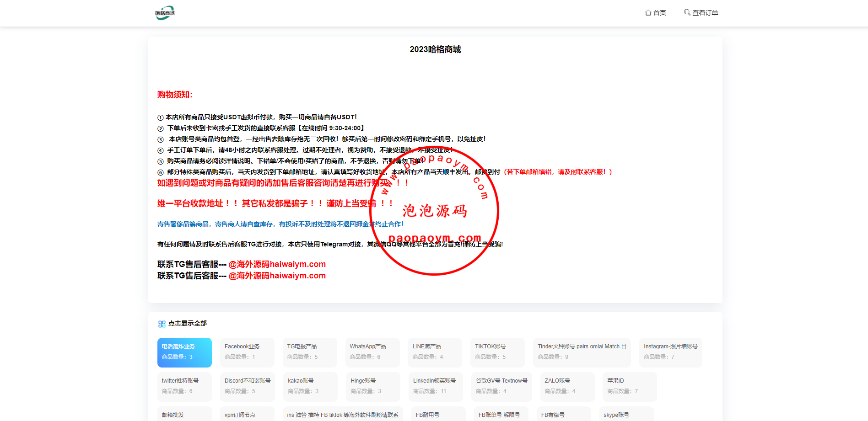Open the 苹果ID category card
The height and width of the screenshot is (421, 868).
(x=629, y=386)
